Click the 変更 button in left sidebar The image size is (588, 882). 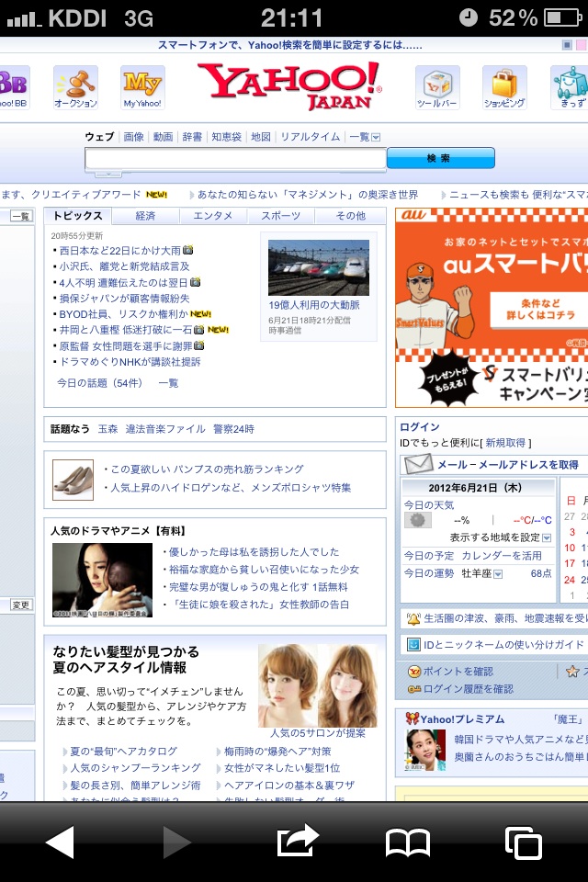(x=21, y=605)
